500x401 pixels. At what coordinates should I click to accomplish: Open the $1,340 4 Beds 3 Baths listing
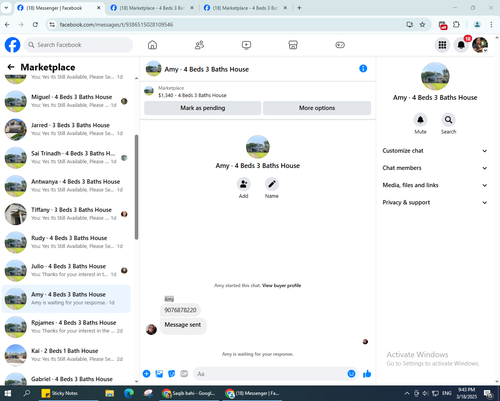tap(192, 95)
